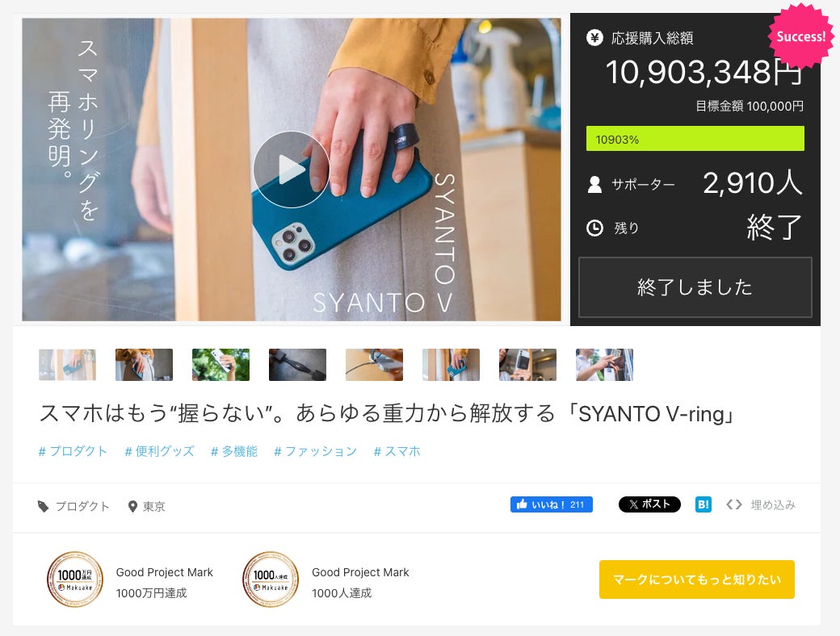840x636 pixels.
Task: Click the green 10903% progress bar
Action: click(695, 139)
